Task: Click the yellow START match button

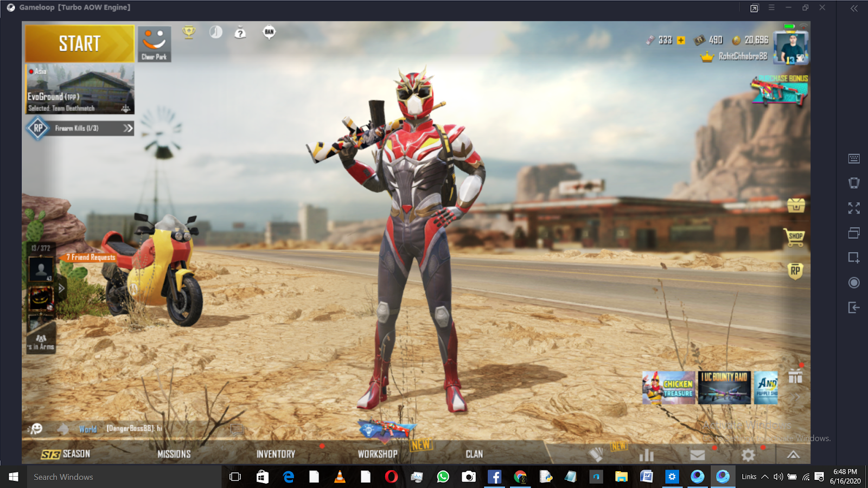Action: click(x=80, y=43)
